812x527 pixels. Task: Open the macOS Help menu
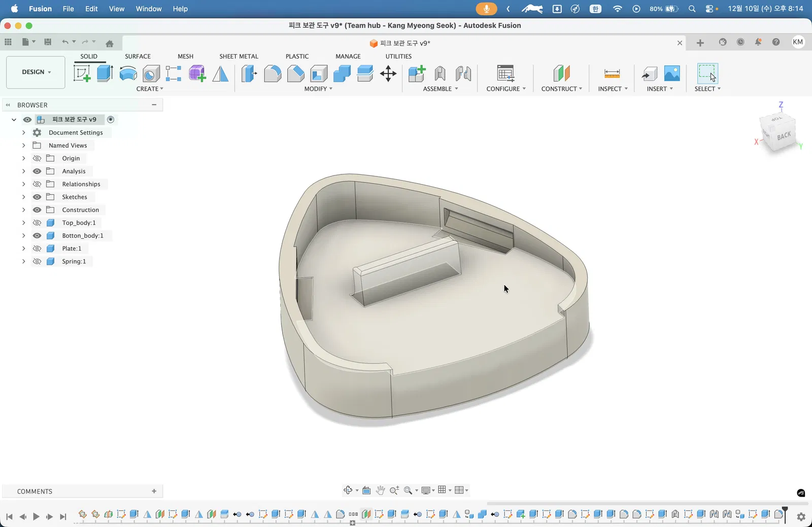tap(180, 9)
